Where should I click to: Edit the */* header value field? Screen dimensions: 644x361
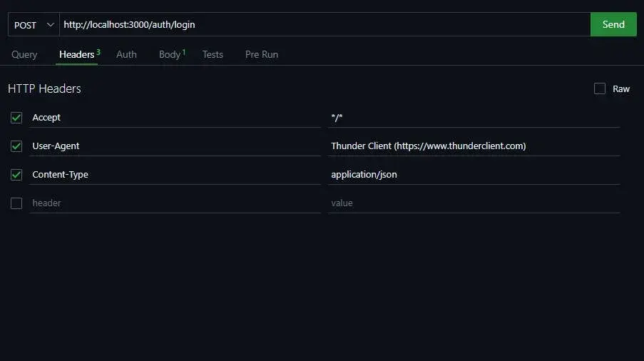[473, 118]
